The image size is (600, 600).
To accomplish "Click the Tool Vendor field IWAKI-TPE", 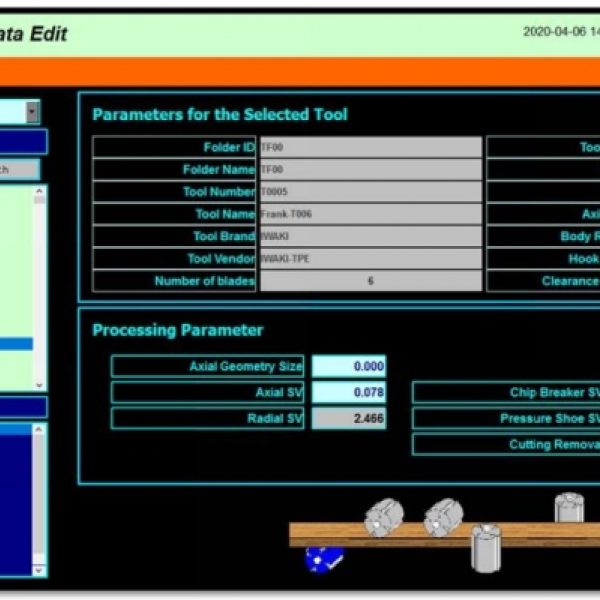I will tap(369, 259).
